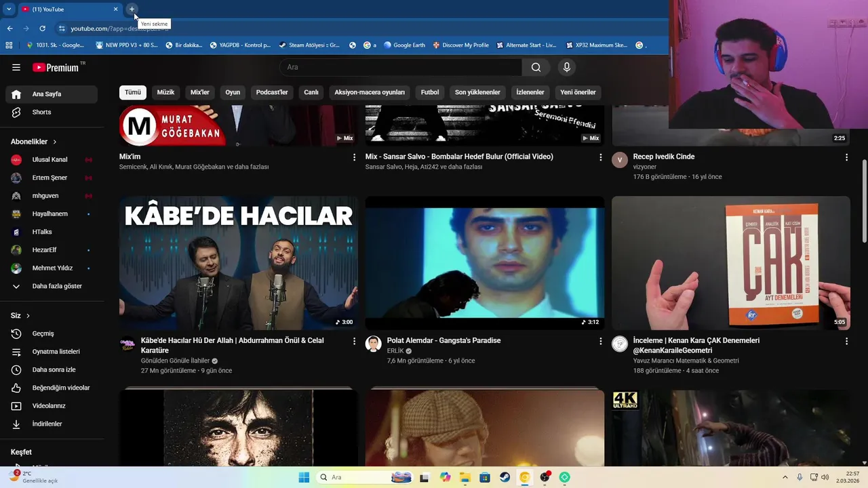Click the browser address bar
The width and height of the screenshot is (868, 488).
359,28
